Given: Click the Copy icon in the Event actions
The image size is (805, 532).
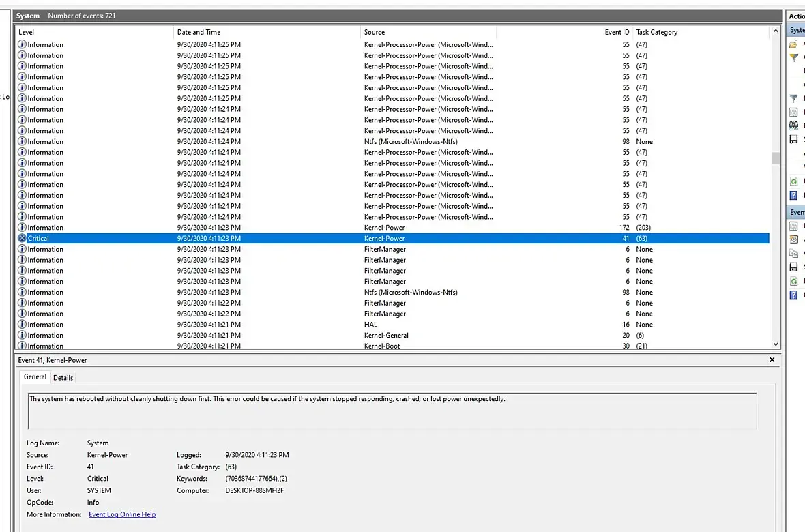Looking at the screenshot, I should point(793,253).
